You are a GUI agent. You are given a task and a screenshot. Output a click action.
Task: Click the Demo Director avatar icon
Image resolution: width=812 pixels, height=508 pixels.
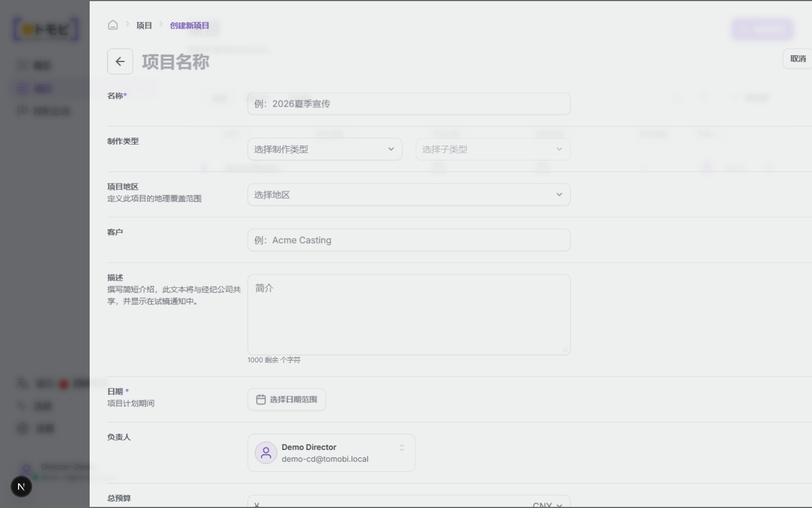point(266,453)
